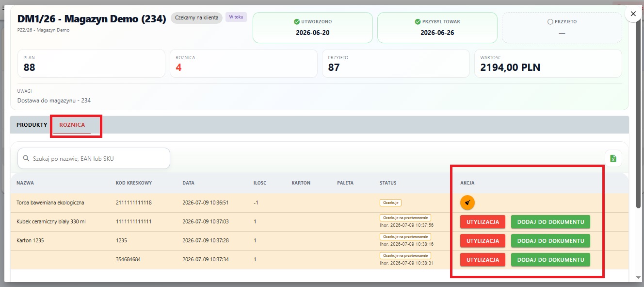The height and width of the screenshot is (287, 644).
Task: Click the search magnifier icon
Action: [x=26, y=158]
